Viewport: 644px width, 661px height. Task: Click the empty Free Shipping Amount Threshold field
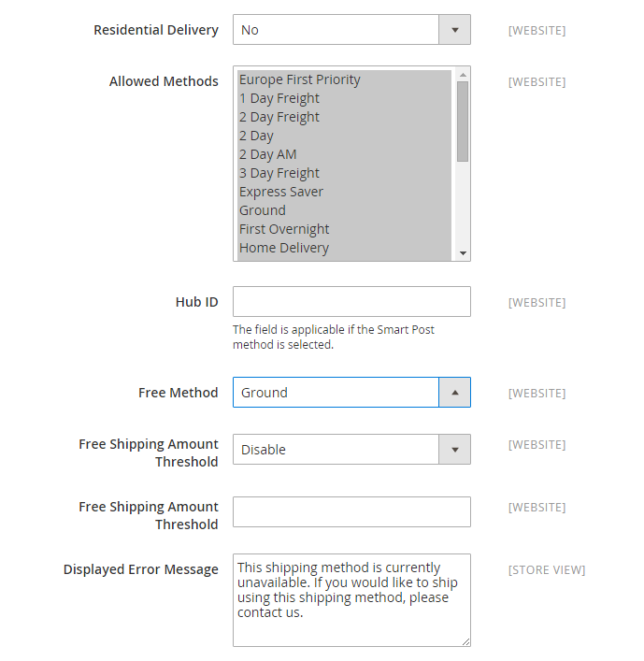click(351, 511)
